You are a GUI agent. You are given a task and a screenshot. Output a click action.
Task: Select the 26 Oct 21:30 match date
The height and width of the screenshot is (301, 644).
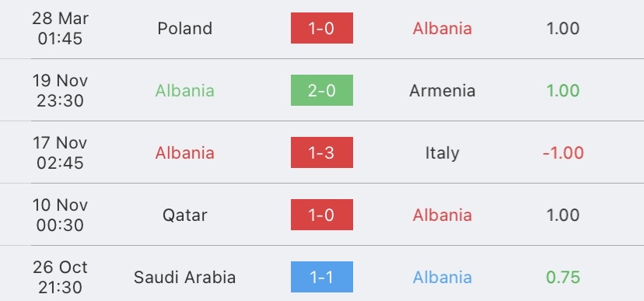point(61,277)
